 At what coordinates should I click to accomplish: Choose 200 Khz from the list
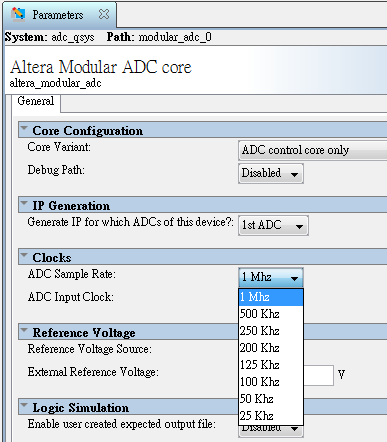271,348
